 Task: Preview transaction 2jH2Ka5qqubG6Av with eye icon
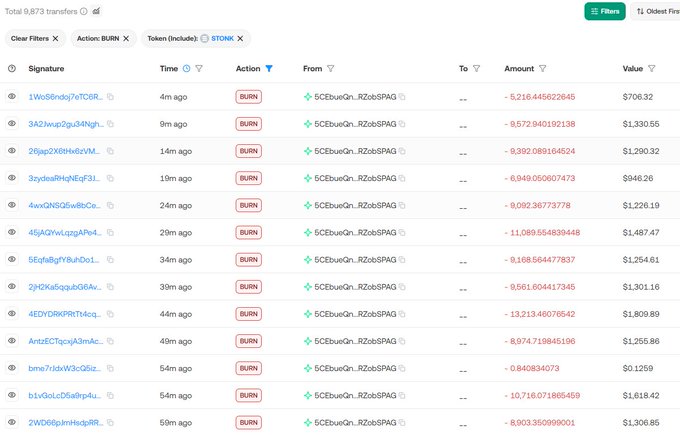(12, 286)
